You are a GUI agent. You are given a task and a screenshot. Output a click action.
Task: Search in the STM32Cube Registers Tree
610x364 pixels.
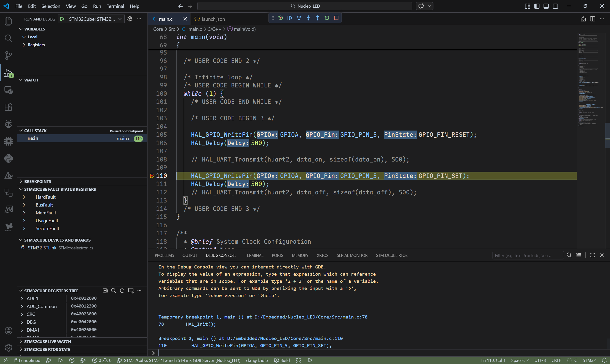[114, 291]
